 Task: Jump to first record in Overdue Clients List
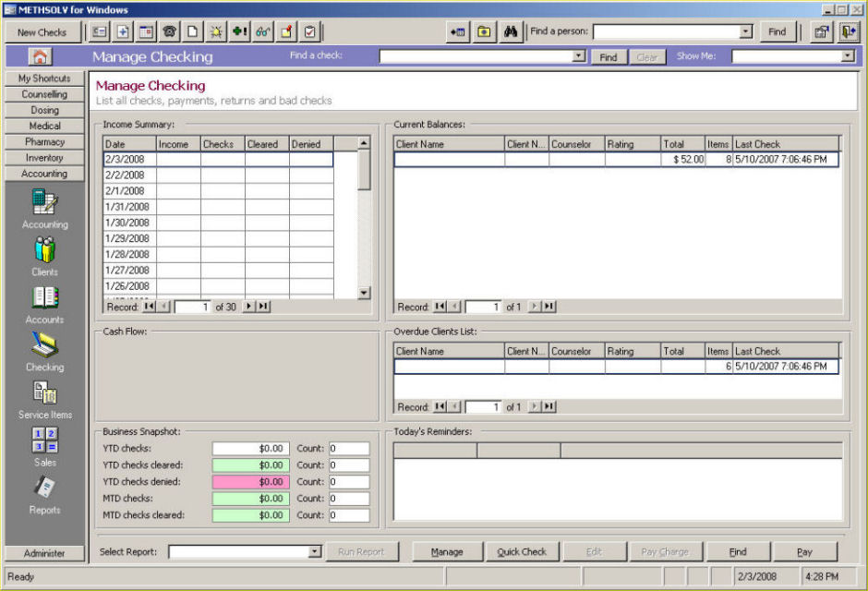(x=440, y=406)
